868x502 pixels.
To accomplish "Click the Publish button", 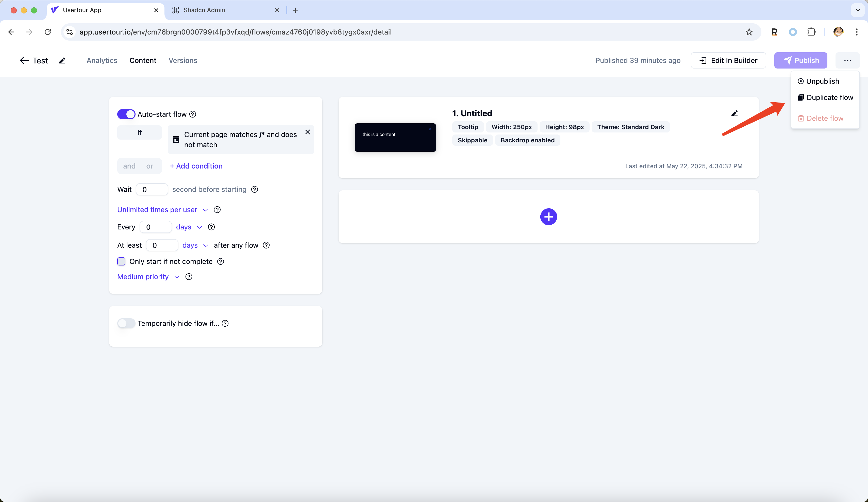I will [800, 61].
